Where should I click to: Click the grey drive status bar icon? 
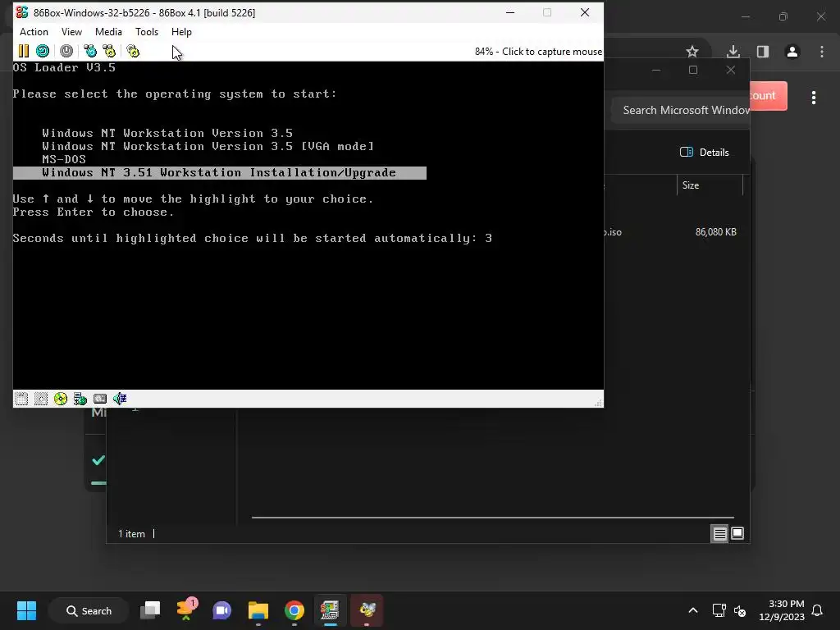[x=100, y=399]
